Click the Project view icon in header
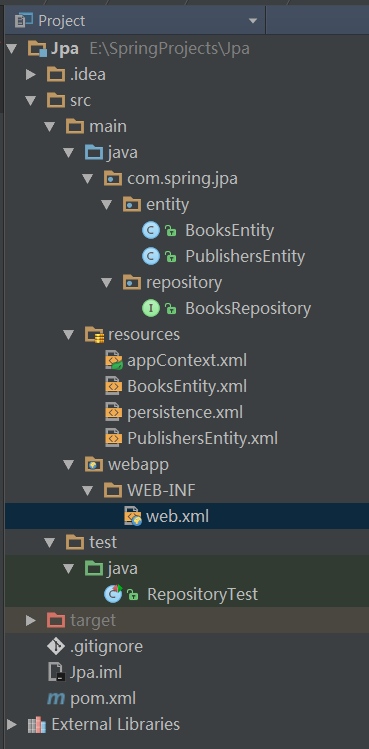The image size is (369, 749). click(23, 21)
